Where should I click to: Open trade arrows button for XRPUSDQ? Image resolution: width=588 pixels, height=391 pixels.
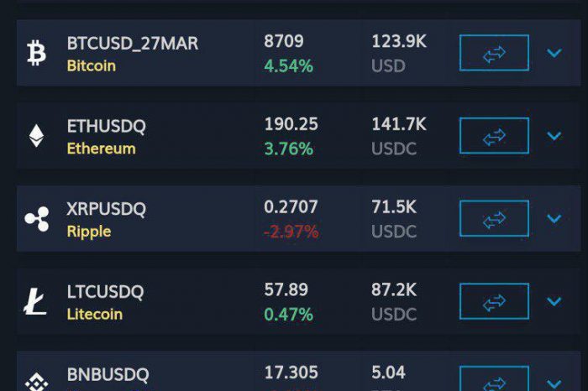[494, 218]
